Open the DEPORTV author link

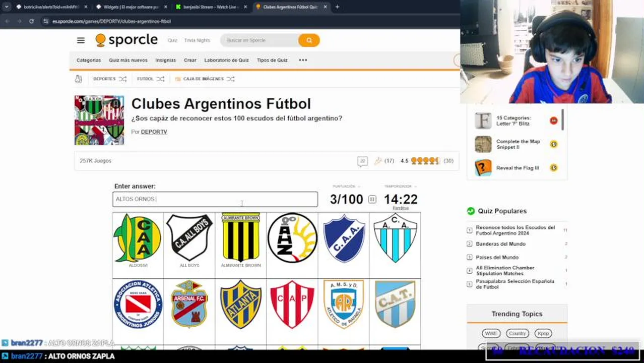[x=154, y=132]
